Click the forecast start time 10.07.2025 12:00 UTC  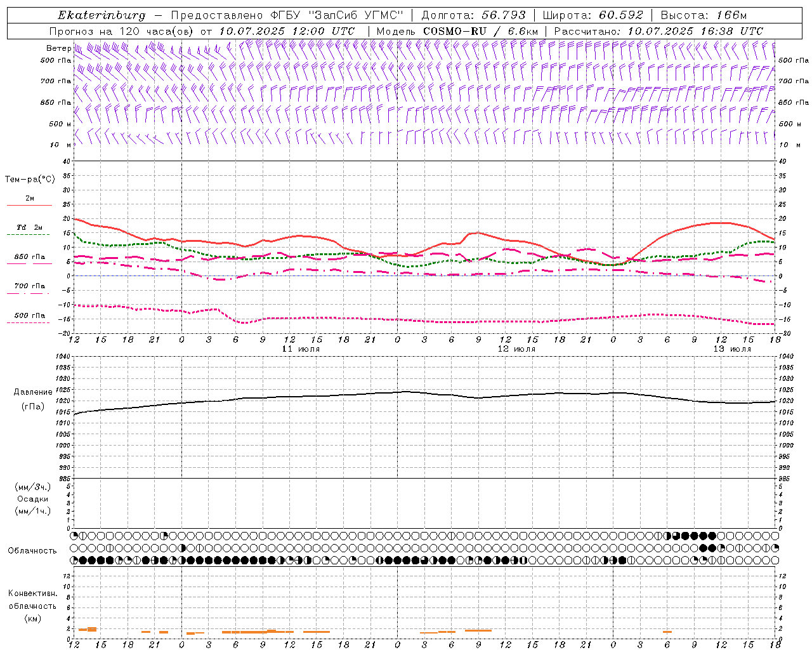[287, 31]
